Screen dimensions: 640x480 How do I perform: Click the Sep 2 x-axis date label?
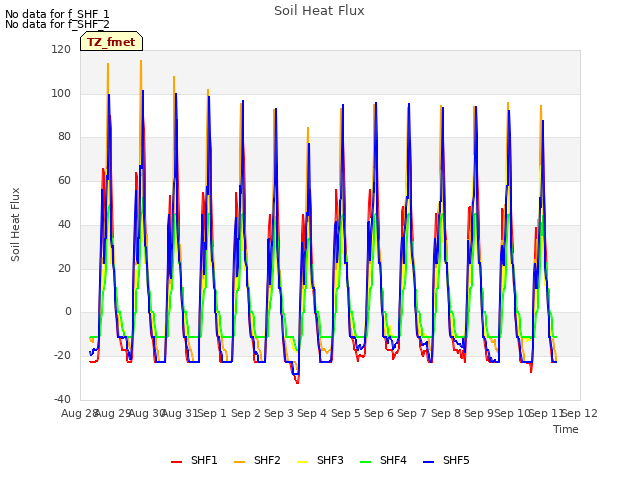(x=246, y=413)
